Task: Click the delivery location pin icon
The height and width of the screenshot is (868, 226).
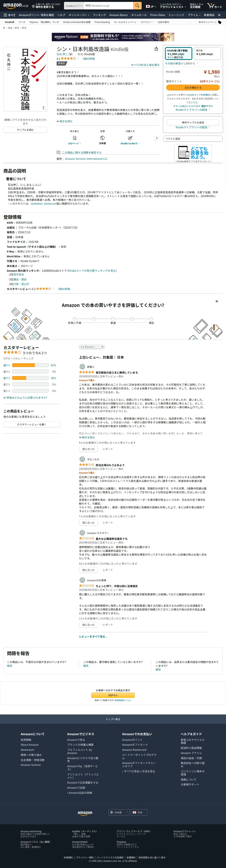Action: tap(33, 6)
